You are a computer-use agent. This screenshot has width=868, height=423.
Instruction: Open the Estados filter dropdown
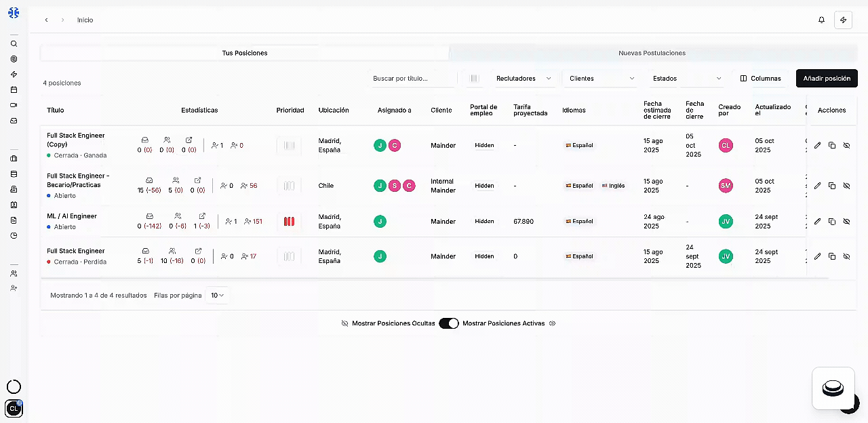coord(686,79)
